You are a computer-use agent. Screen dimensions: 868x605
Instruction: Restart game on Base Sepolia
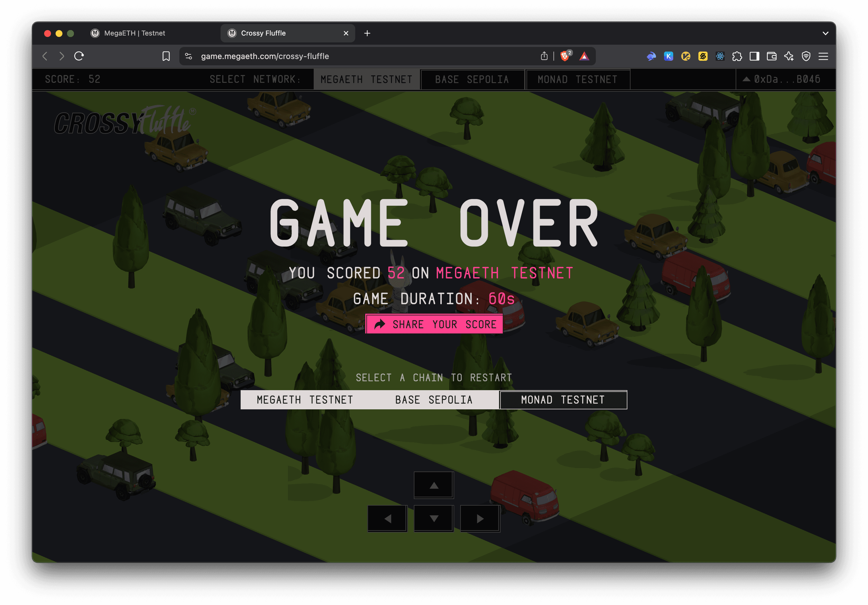[434, 400]
